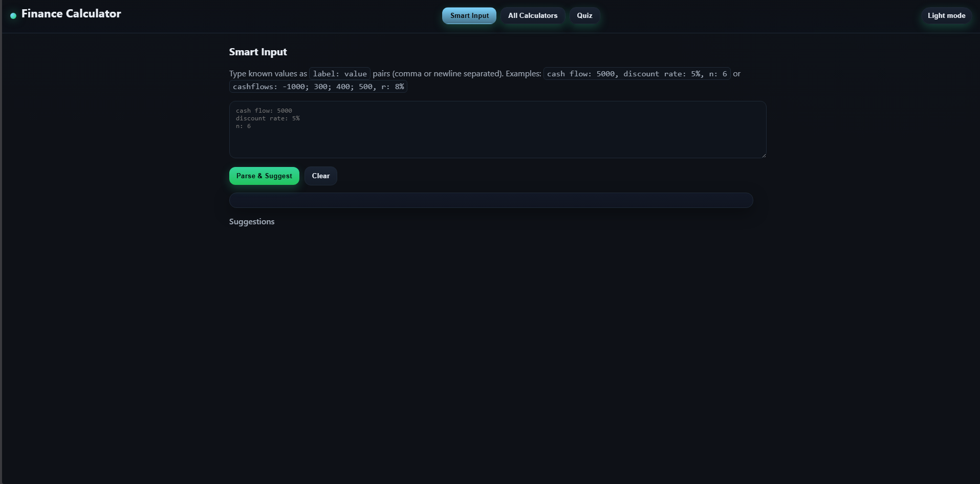Viewport: 980px width, 484px height.
Task: Select the 'cash flow: 5000' line in textarea
Action: pos(264,111)
